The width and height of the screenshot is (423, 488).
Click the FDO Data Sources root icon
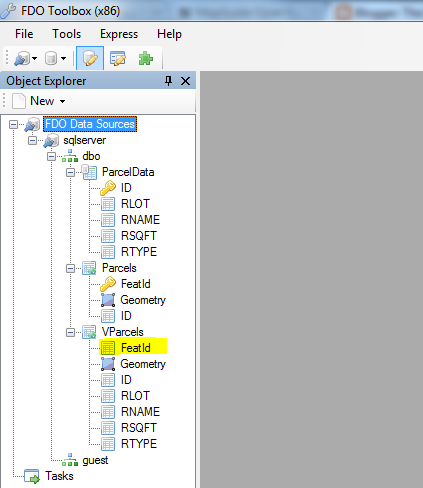(x=32, y=124)
